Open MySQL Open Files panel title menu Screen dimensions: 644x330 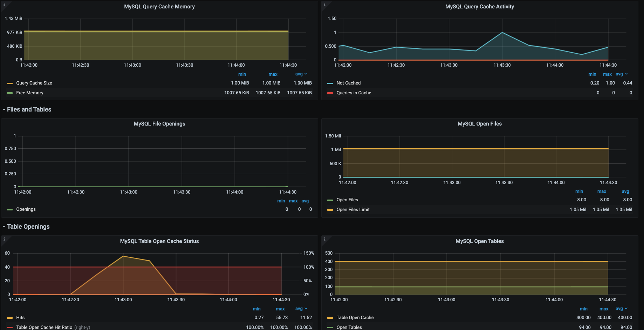point(480,124)
